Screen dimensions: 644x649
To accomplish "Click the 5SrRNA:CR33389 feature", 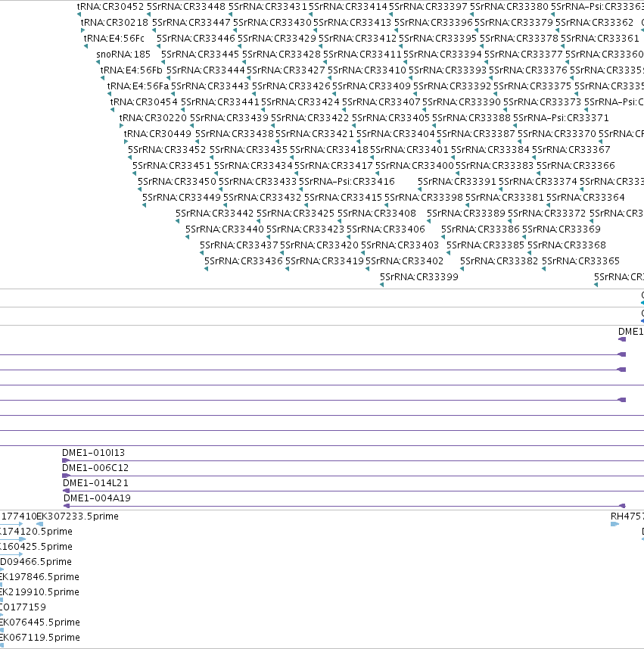I will (x=466, y=213).
